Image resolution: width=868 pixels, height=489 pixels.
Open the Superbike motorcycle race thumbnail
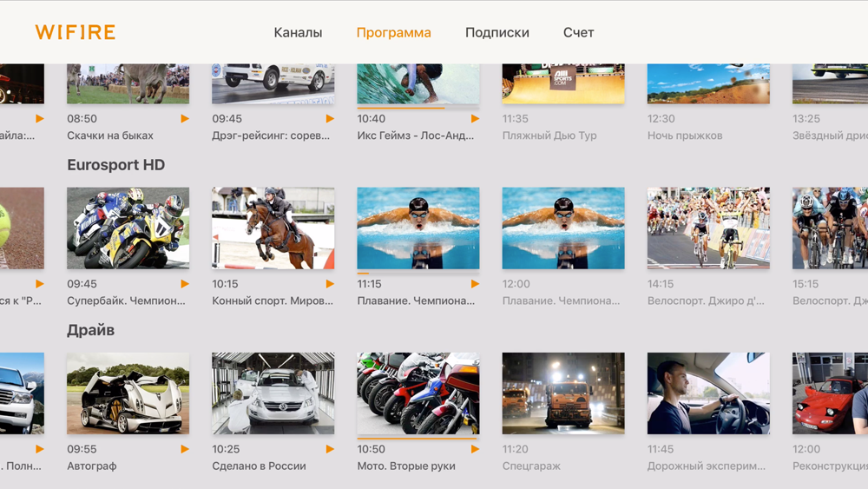pyautogui.click(x=128, y=228)
